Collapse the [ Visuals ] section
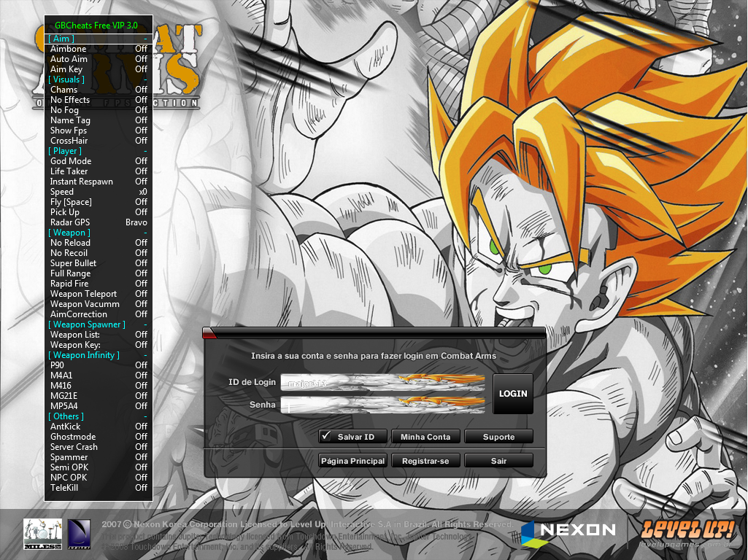Screen dimensions: 748x560 click(99, 79)
